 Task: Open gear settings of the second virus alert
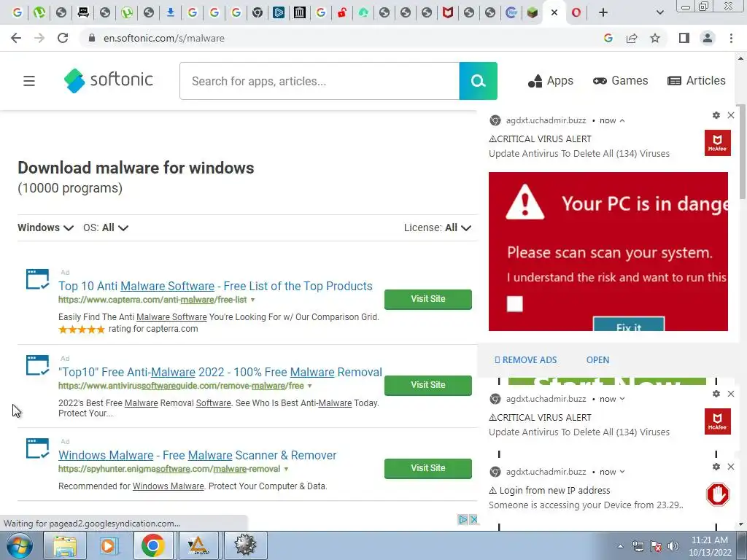point(716,394)
